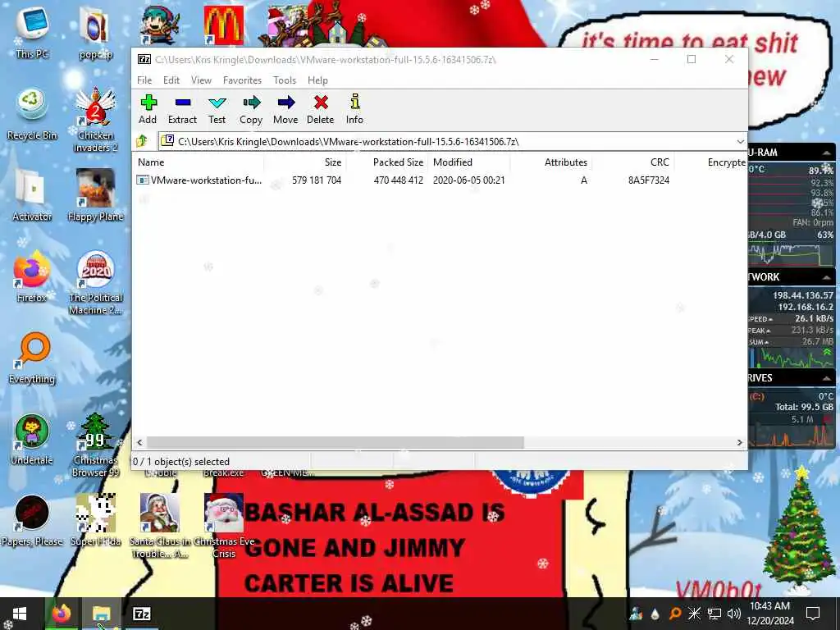Go up one folder level with arrow icon

[x=143, y=141]
